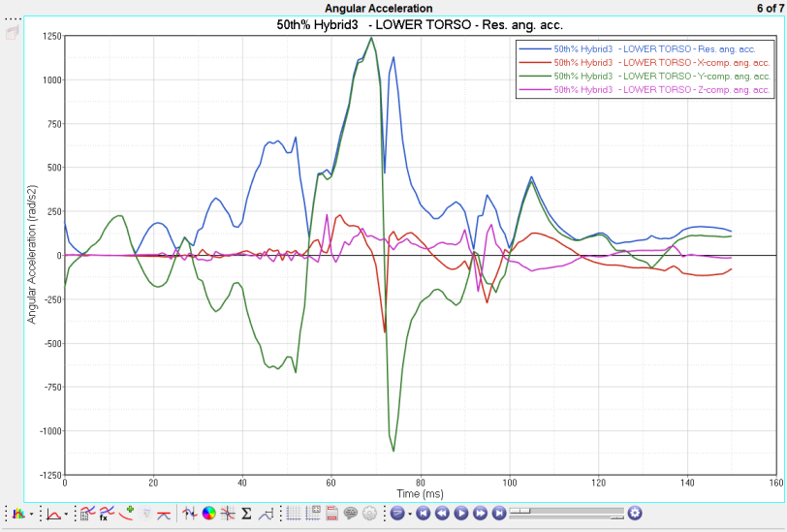Click the Sigma curve statistics icon
The width and height of the screenshot is (787, 532).
(246, 514)
